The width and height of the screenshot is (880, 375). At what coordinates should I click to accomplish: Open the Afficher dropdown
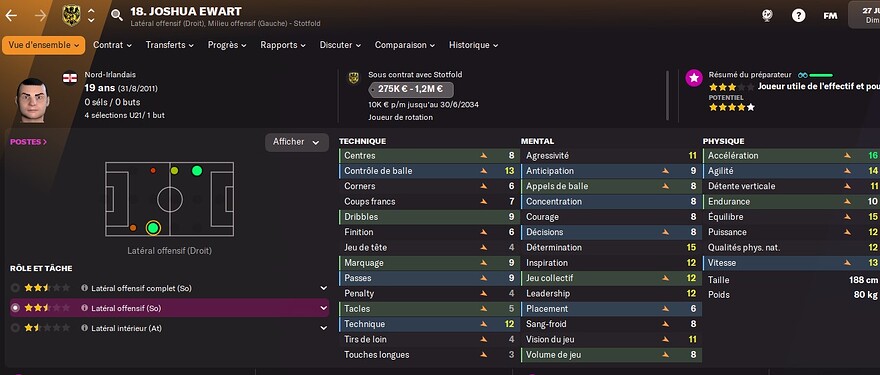tap(296, 142)
